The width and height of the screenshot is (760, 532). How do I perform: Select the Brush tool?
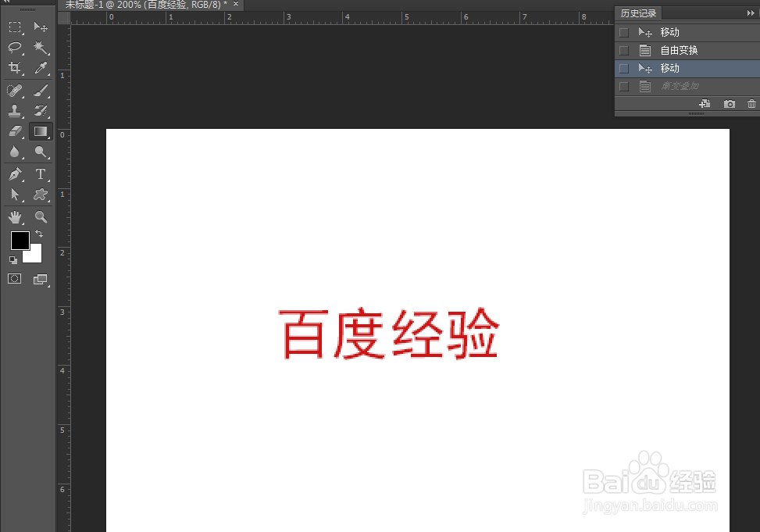(x=41, y=90)
